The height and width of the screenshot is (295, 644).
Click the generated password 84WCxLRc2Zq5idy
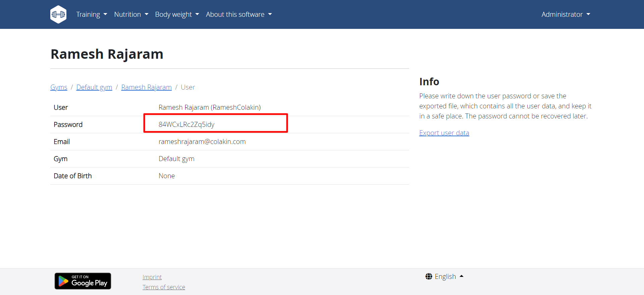[x=186, y=125]
